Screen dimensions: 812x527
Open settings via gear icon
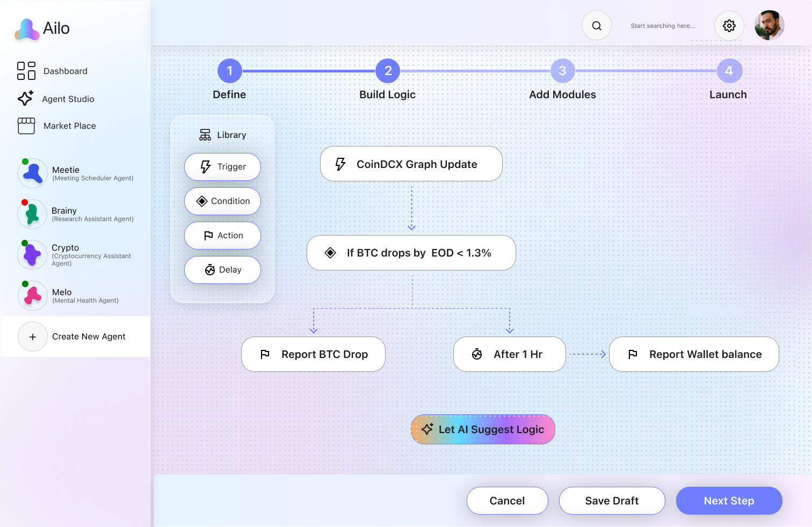click(x=729, y=26)
